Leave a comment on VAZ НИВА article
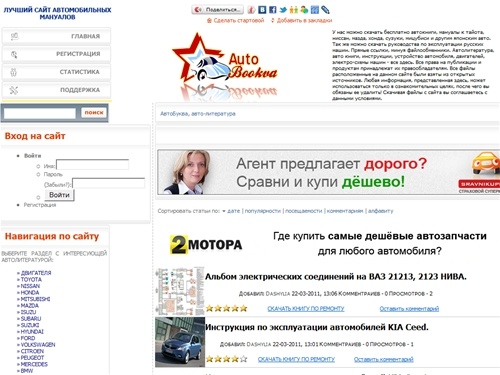500x375 pixels. 409,309
